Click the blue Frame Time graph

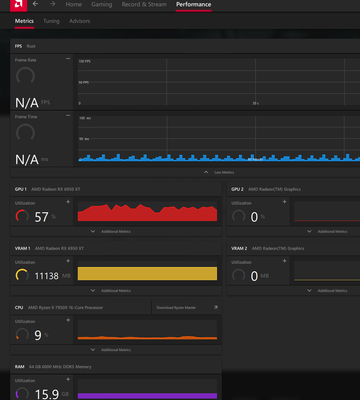click(x=219, y=139)
